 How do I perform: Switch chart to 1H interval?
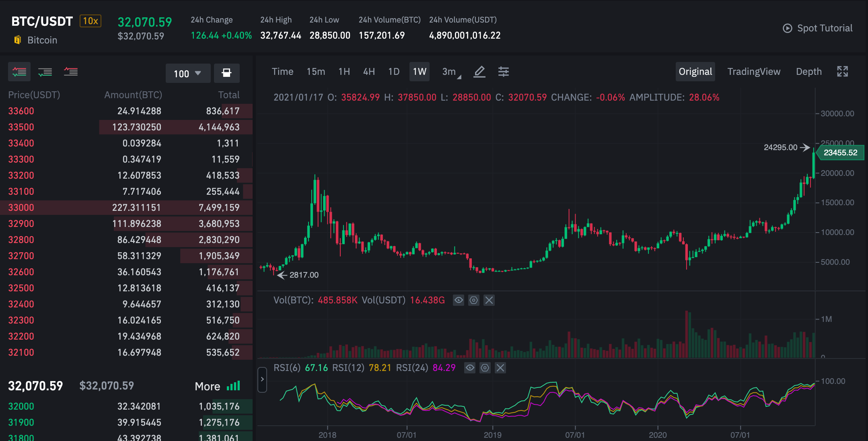344,72
